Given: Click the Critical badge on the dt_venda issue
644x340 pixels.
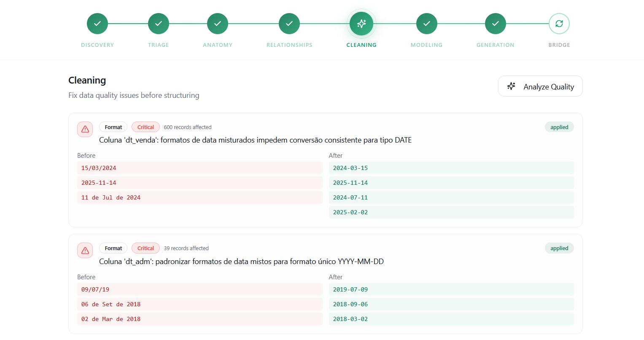Looking at the screenshot, I should click(x=146, y=127).
